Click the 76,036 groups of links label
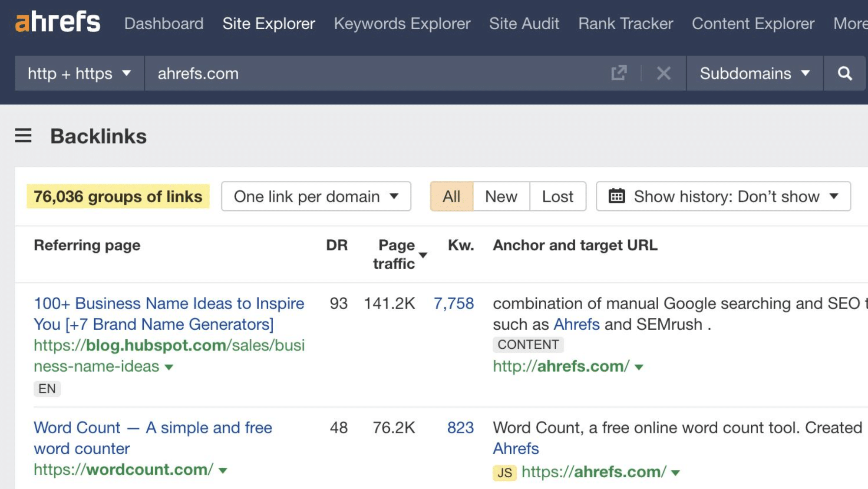868x489 pixels. [x=118, y=196]
